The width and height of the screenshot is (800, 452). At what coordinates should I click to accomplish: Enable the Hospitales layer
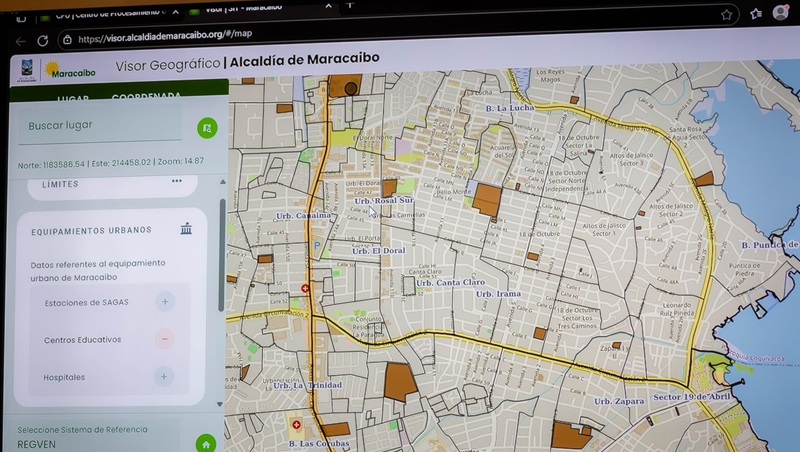164,377
